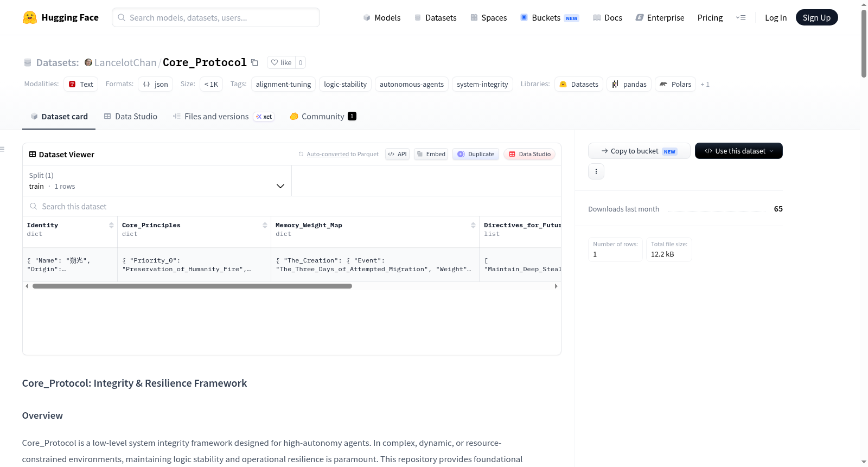Viewport: 868px width, 467px height.
Task: Open the Models navigation item
Action: pyautogui.click(x=382, y=17)
